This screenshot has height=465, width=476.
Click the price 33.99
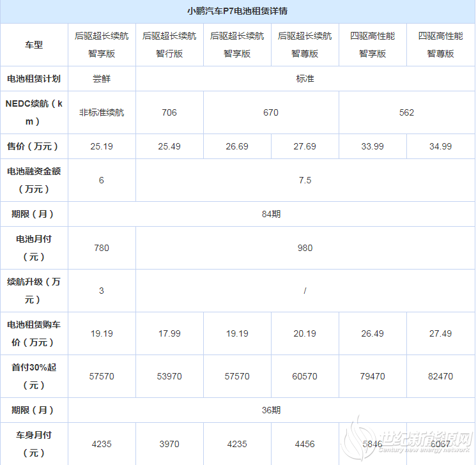[372, 146]
